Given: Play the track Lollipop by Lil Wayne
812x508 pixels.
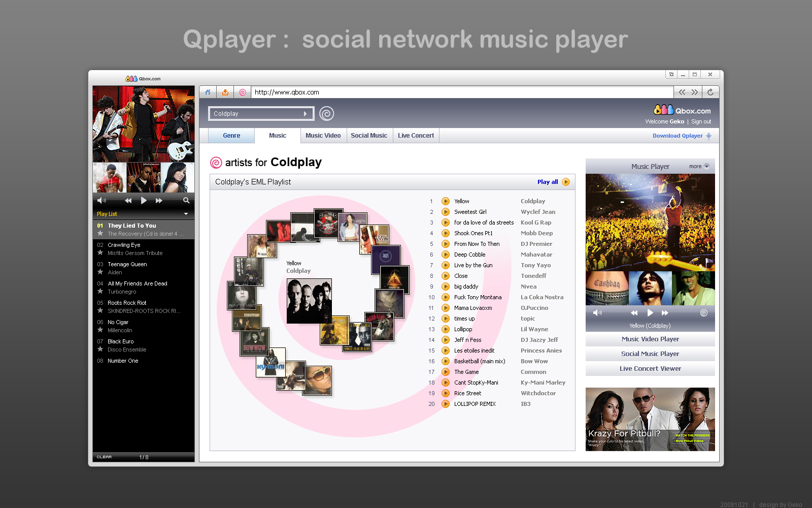Looking at the screenshot, I should tap(446, 329).
